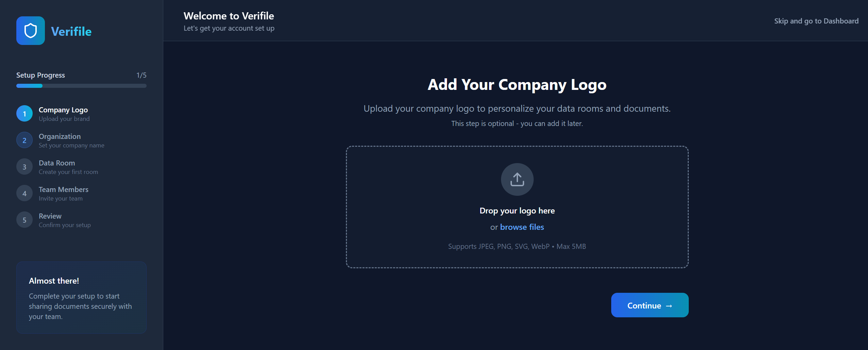Click the dashed logo drop zone
The image size is (868, 350).
(517, 207)
